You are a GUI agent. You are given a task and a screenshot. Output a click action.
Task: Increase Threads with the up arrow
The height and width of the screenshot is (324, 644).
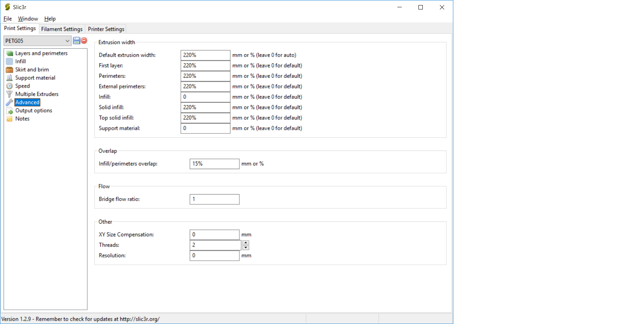point(246,243)
